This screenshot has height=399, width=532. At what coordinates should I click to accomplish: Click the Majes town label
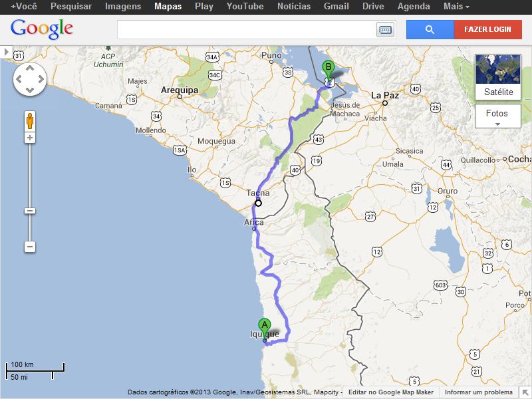[x=138, y=81]
